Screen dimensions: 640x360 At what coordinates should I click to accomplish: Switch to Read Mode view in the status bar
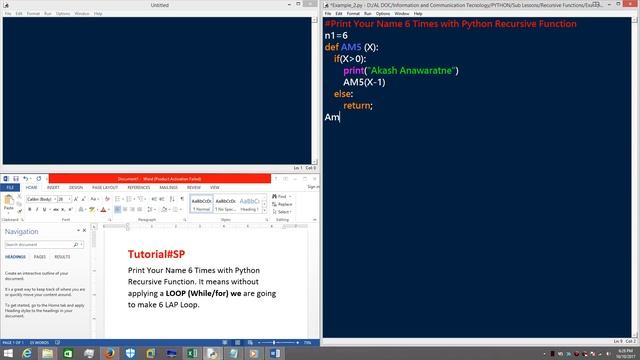(x=225, y=342)
